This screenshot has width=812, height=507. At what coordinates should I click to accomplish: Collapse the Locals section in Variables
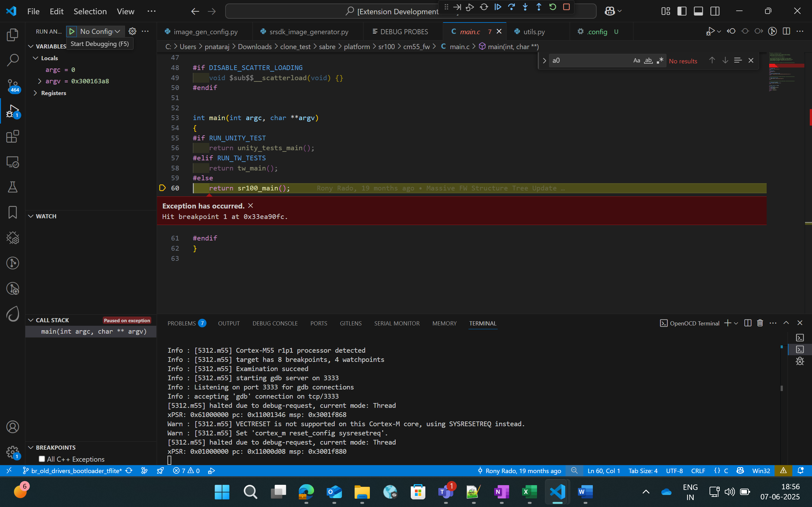point(36,58)
